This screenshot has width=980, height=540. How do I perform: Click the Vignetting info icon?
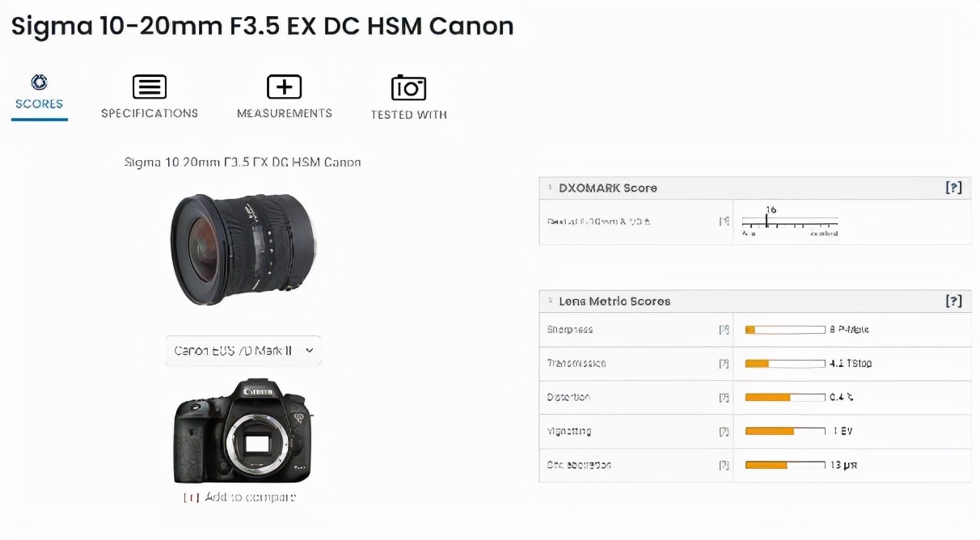[724, 432]
